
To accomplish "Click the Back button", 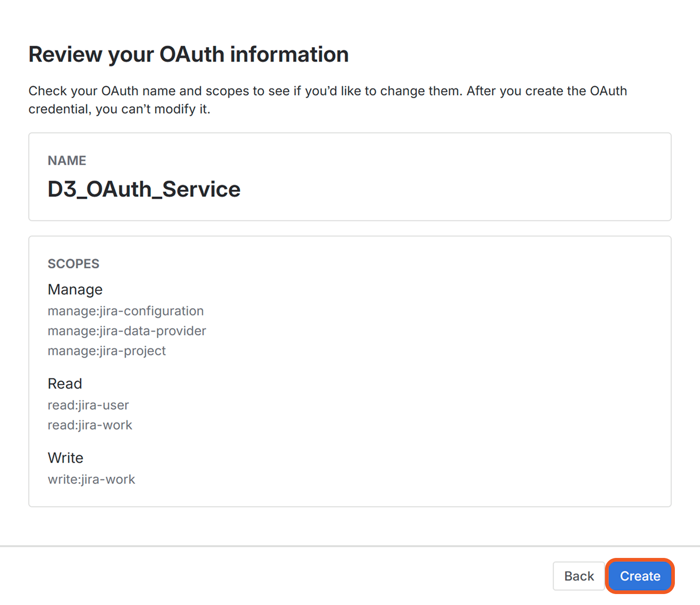I will tap(578, 576).
